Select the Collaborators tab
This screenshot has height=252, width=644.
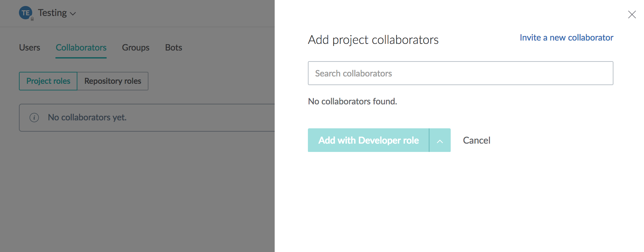click(81, 48)
